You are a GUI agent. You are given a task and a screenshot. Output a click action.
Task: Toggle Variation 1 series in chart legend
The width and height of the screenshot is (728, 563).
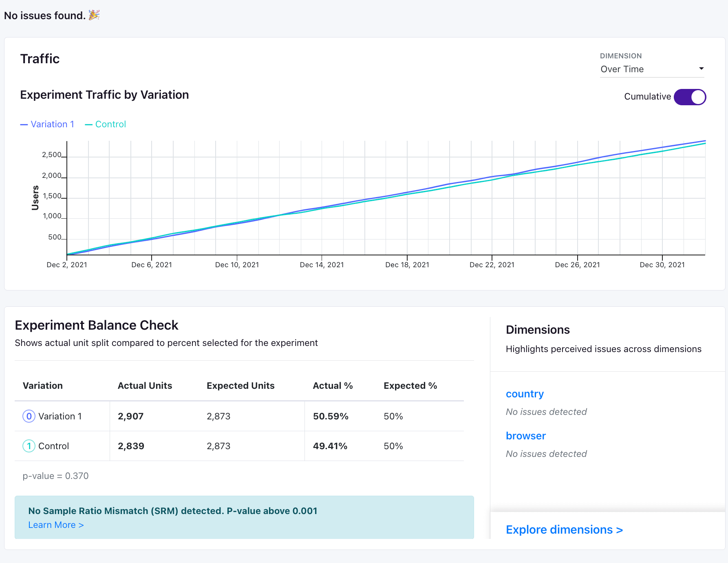[x=47, y=124]
